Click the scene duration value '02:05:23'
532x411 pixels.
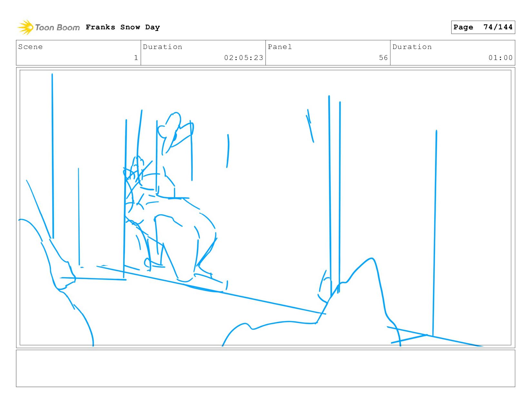click(244, 58)
